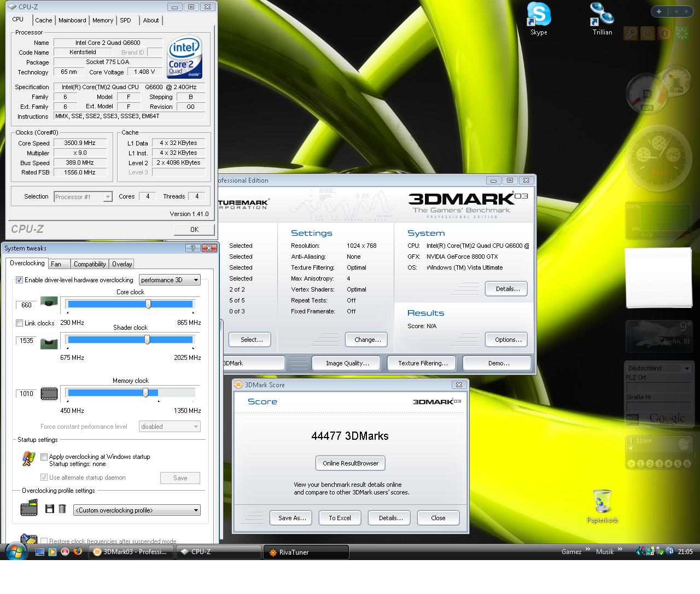Viewport: 700px width, 594px height.
Task: Check Apply overclocking at Windows startup
Action: click(x=44, y=457)
